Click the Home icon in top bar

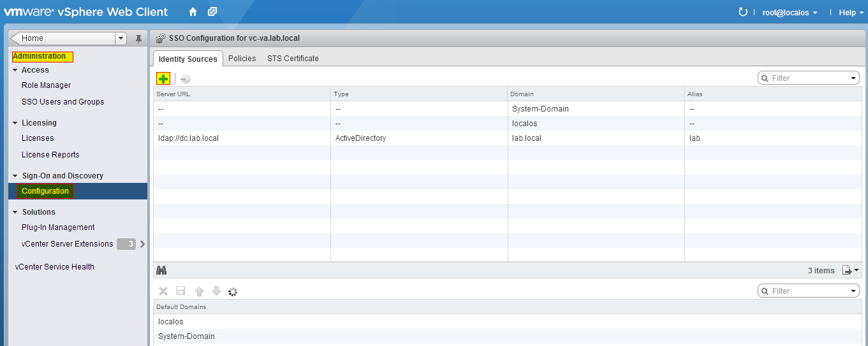point(193,12)
